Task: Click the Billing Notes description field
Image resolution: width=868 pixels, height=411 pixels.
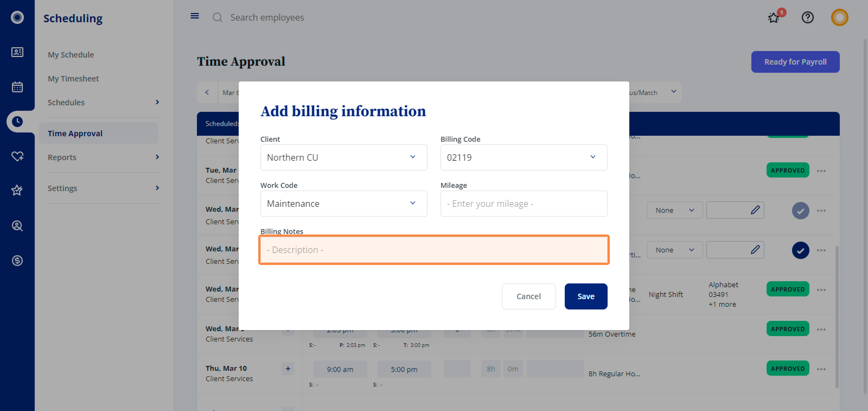Action: point(434,249)
